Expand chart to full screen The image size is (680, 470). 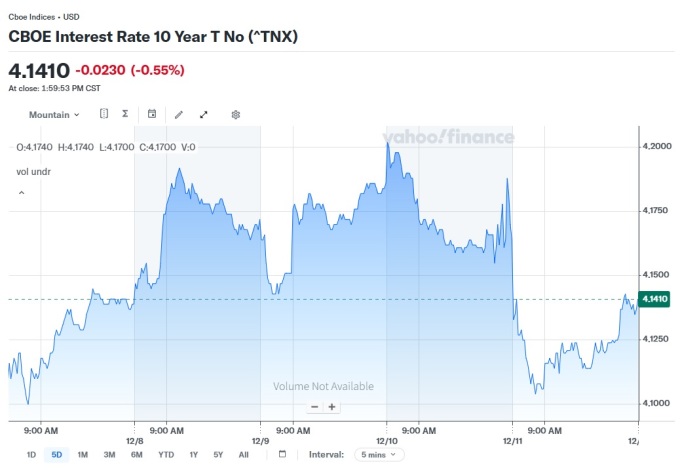(x=204, y=114)
